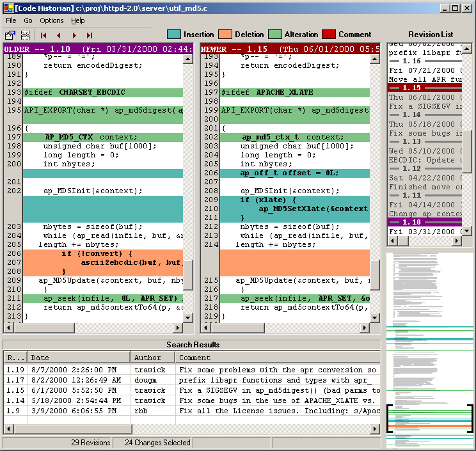
Task: Select revision 1.11 in the Revision List
Action: coord(425,195)
